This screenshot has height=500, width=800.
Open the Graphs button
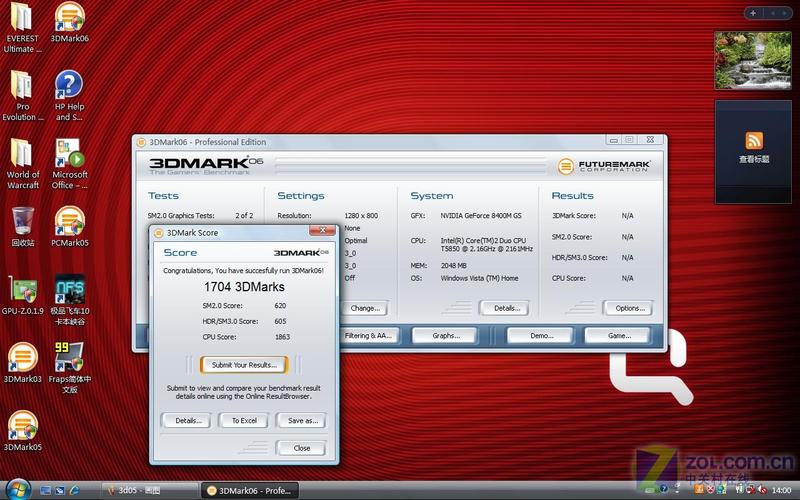[x=445, y=336]
